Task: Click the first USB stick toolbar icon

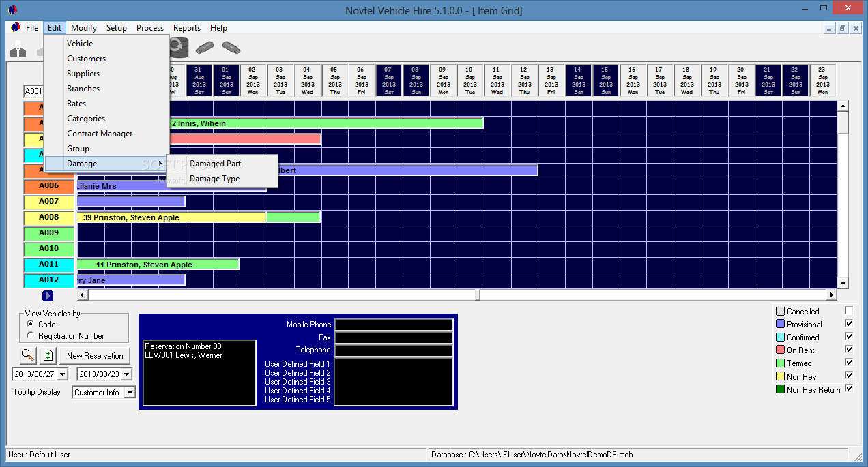Action: (x=205, y=48)
